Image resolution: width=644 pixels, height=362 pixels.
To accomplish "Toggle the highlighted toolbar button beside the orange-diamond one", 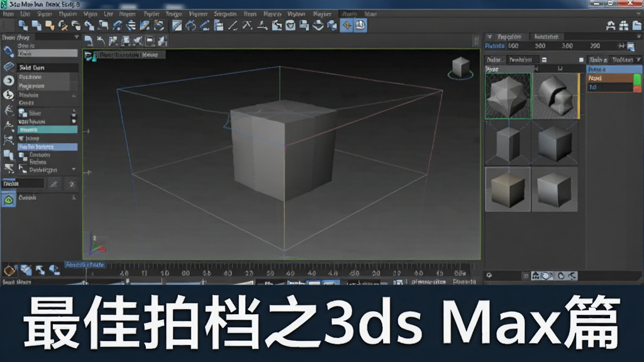I will point(360,25).
